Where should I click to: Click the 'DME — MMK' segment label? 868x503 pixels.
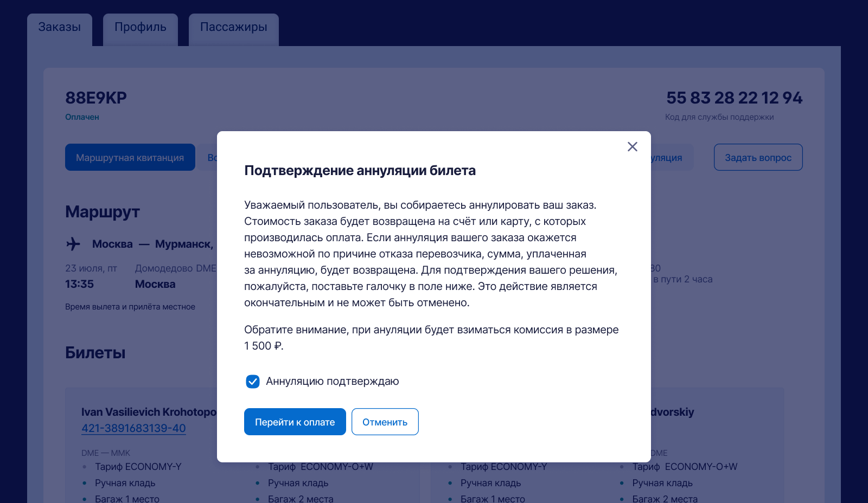(106, 453)
